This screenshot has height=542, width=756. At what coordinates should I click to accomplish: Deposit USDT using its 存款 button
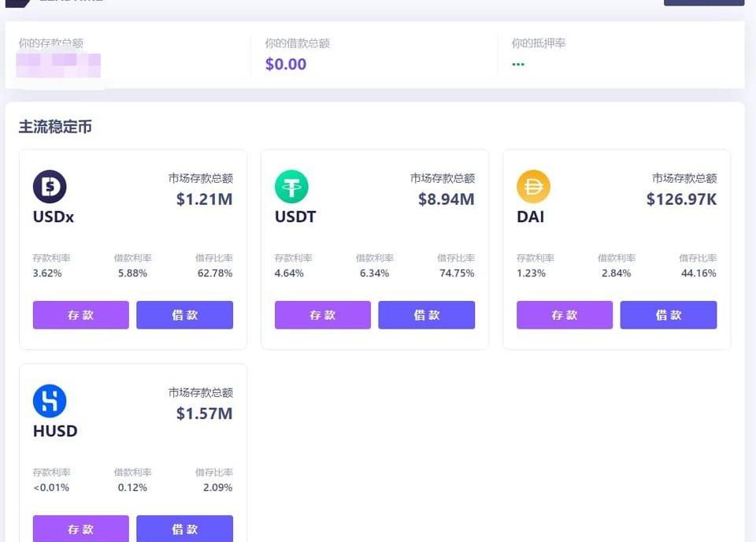coord(322,315)
